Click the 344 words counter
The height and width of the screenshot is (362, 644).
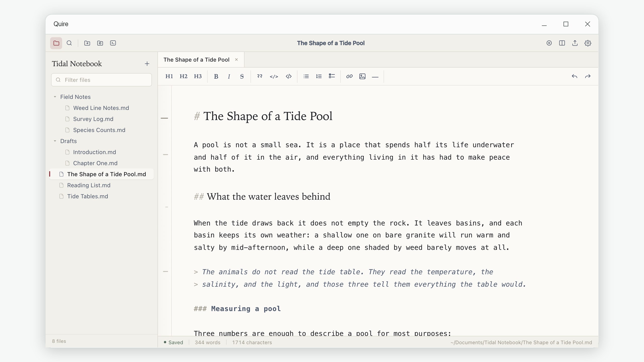(x=208, y=342)
